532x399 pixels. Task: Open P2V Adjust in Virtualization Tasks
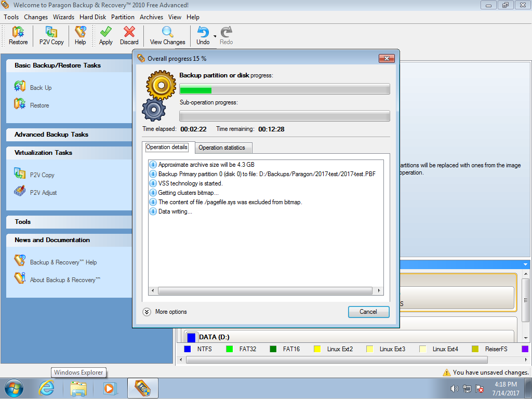click(x=43, y=193)
